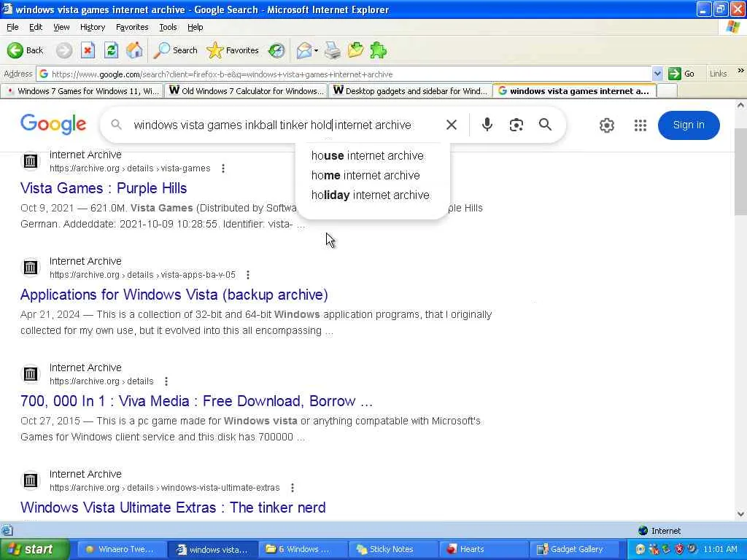Switch to Gadget Gallery on taskbar
Viewport: 747px width, 560px height.
click(574, 549)
